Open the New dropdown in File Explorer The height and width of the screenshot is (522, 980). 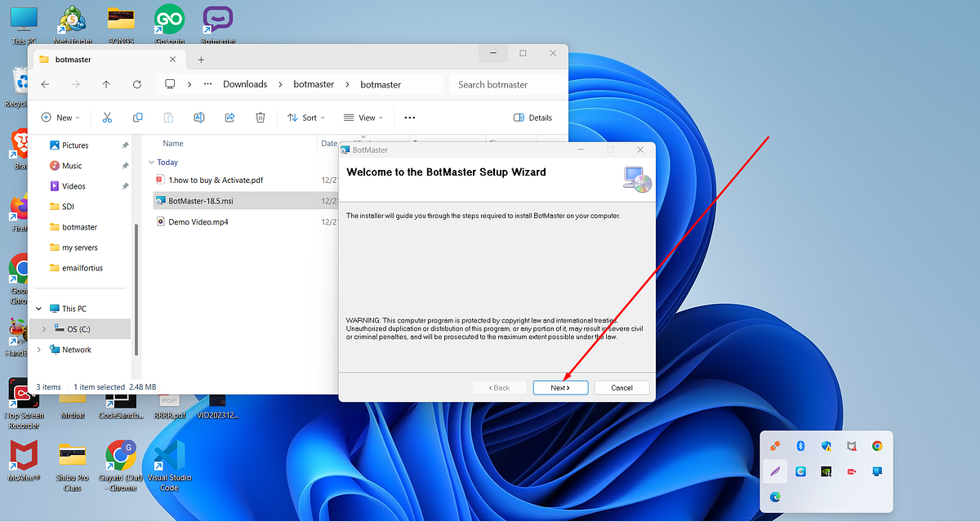click(x=60, y=118)
